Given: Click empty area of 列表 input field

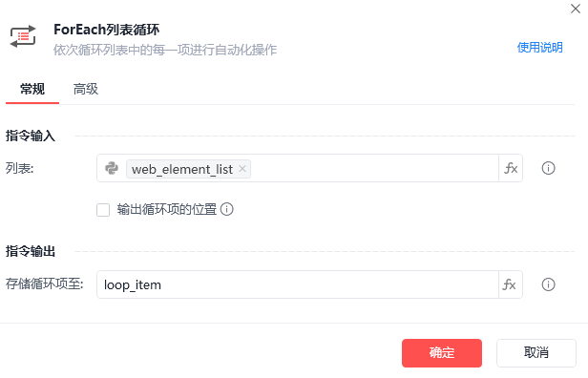Looking at the screenshot, I should click(373, 168).
